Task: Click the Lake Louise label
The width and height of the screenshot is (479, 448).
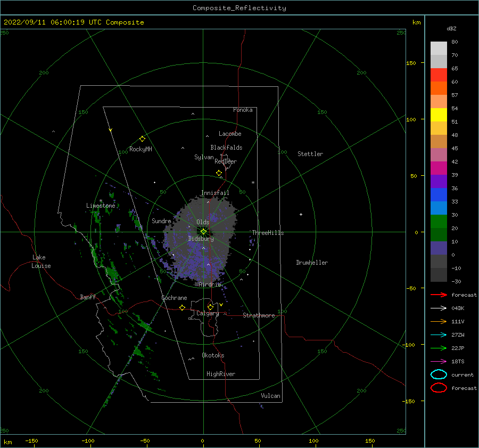Action: tap(41, 262)
